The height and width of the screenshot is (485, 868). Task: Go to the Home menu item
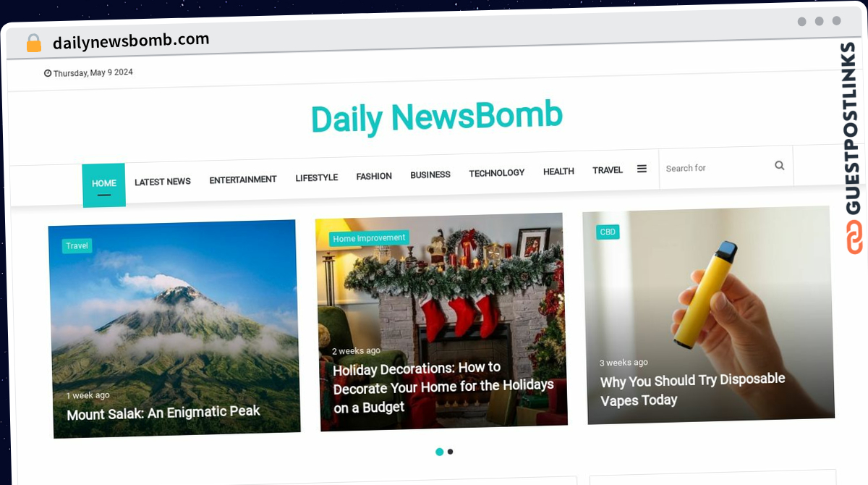pos(104,184)
